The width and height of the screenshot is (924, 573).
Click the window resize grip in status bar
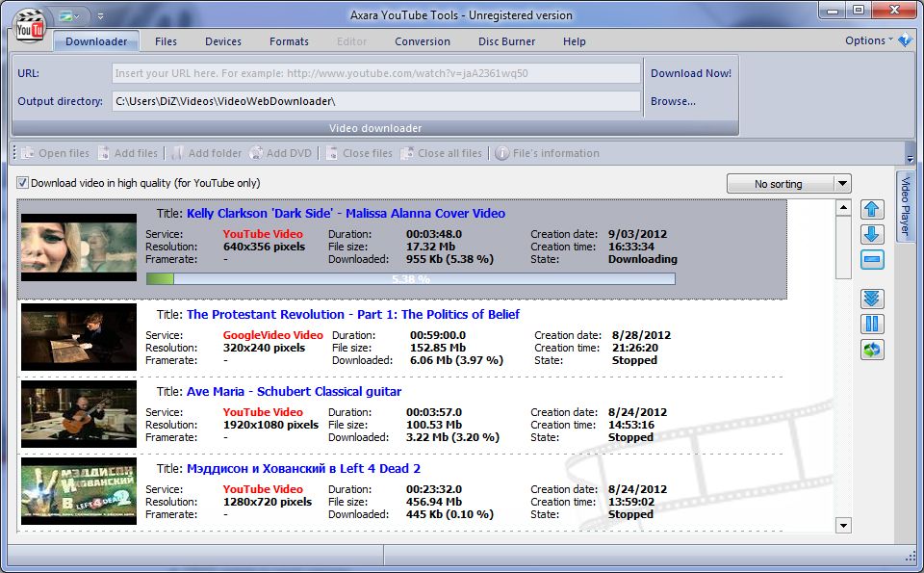click(x=911, y=557)
